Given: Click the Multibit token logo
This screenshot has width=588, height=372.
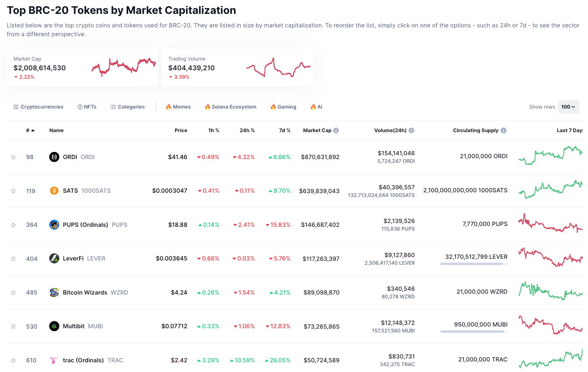Looking at the screenshot, I should (54, 326).
